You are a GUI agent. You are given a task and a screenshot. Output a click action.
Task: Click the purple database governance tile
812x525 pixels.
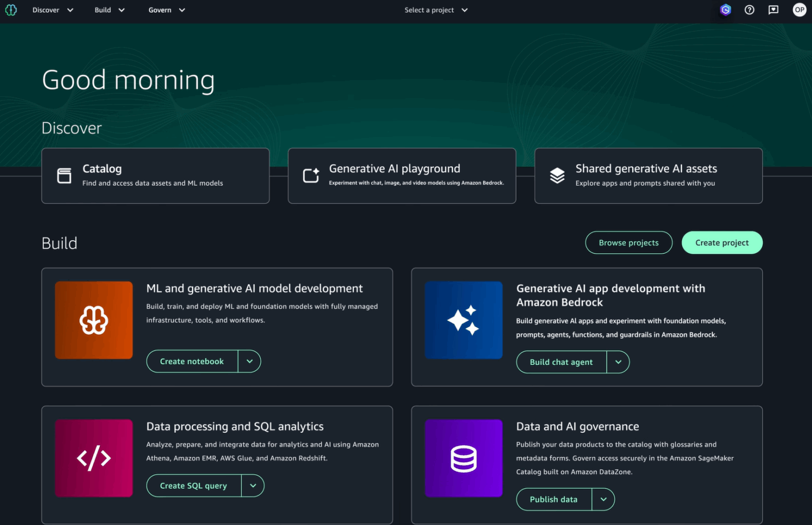463,458
